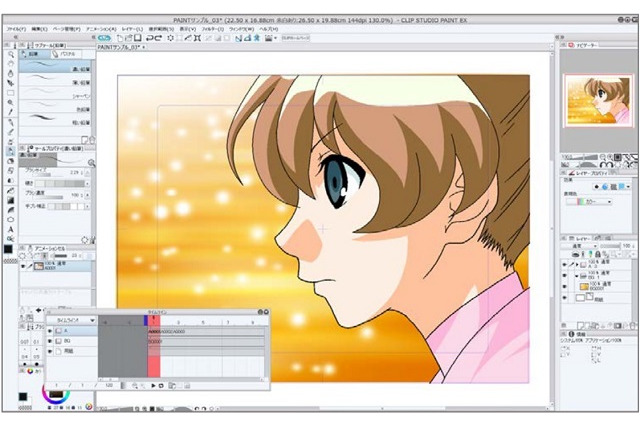Viewport: 640px width, 426px height.
Task: Click the zoom out icon in Navigator
Action: [x=602, y=157]
